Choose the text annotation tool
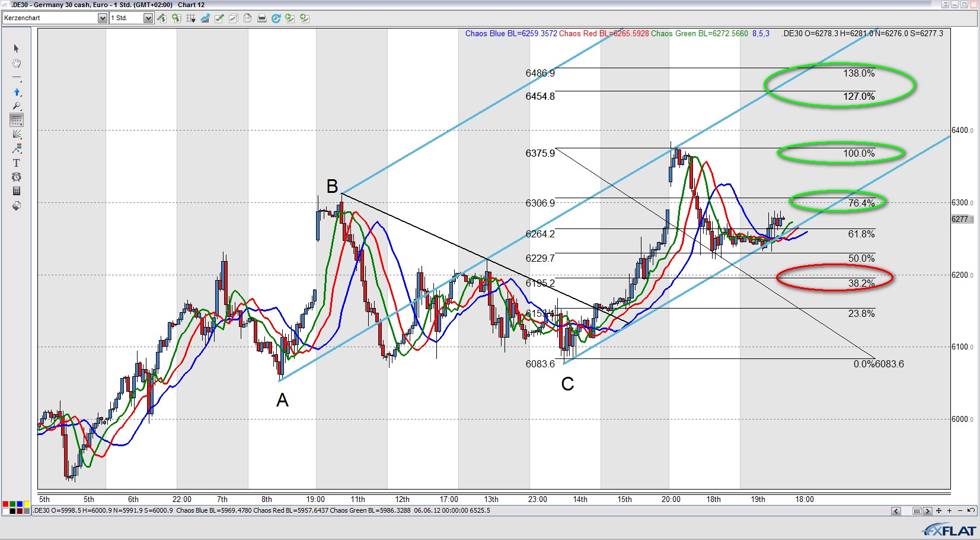Viewport: 980px width, 540px height. [x=17, y=163]
